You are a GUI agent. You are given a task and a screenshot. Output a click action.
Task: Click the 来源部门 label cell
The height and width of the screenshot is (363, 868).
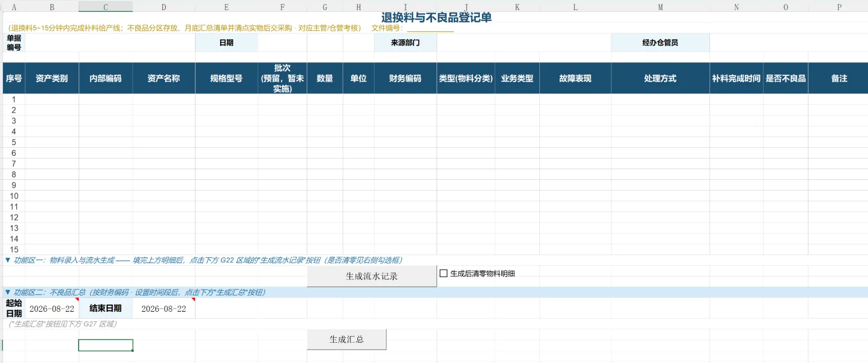click(405, 43)
